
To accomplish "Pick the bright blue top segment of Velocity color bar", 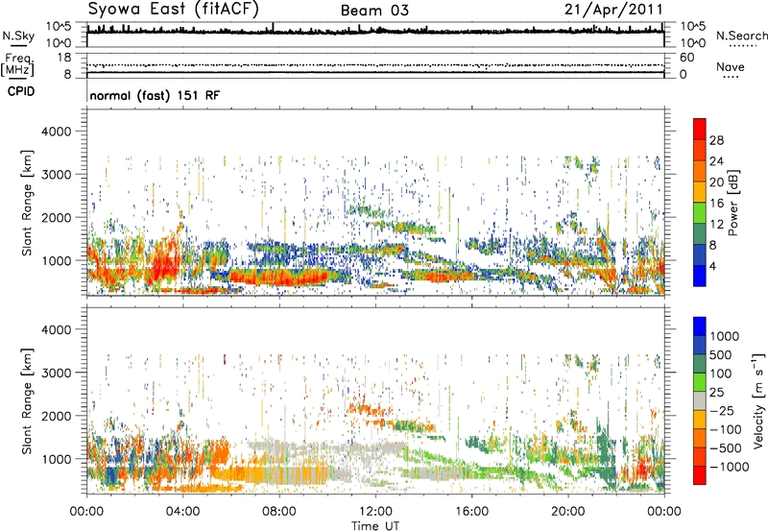I will pyautogui.click(x=700, y=326).
